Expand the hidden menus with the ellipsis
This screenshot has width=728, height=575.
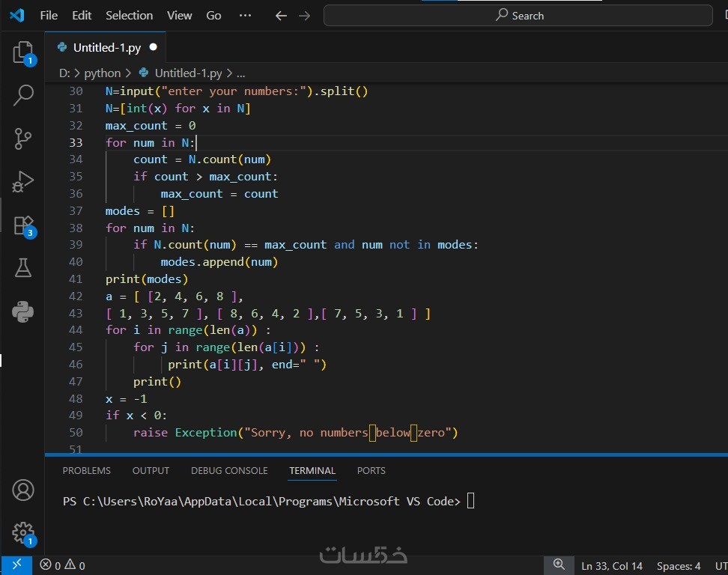[245, 16]
